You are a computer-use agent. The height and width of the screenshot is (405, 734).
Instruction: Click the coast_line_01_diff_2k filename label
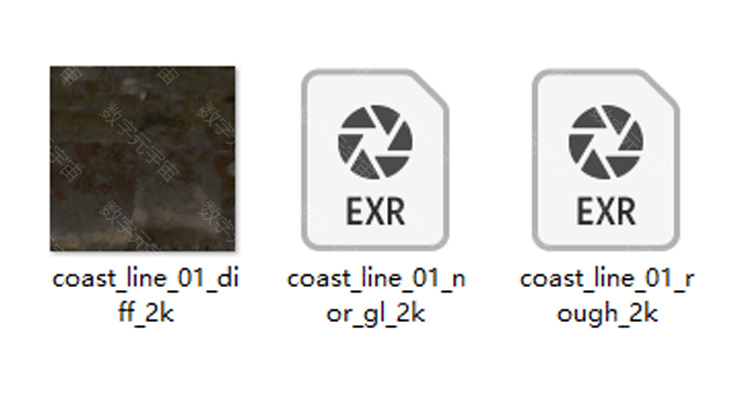146,296
